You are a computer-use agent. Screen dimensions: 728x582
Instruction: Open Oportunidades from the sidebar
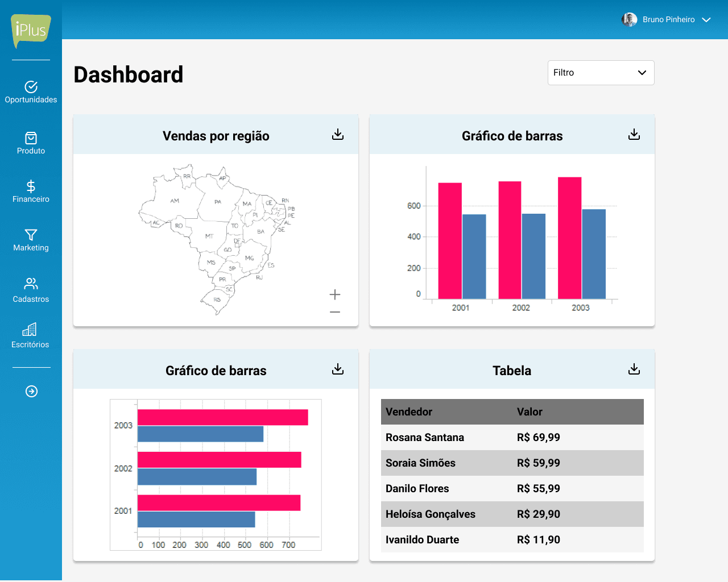click(31, 92)
